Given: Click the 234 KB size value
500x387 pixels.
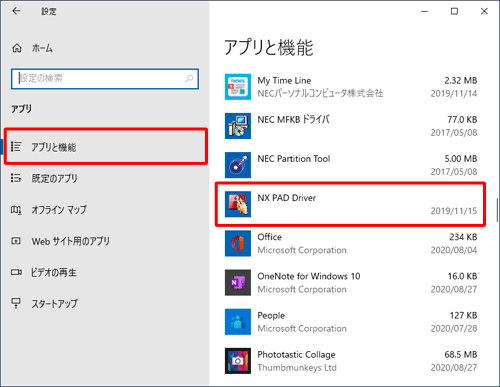Looking at the screenshot, I should pos(463,237).
